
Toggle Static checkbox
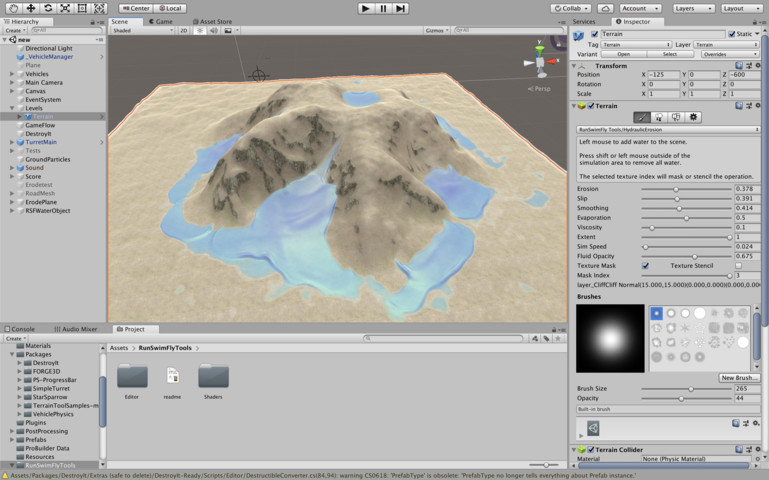pos(732,34)
